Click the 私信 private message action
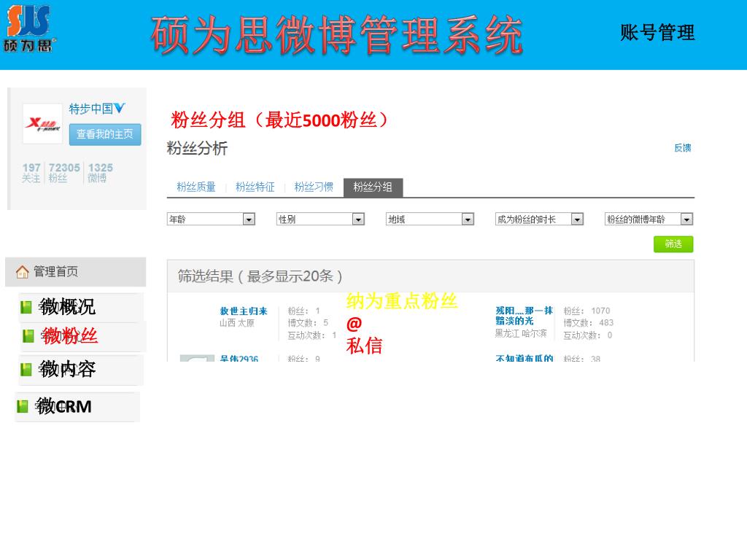The image size is (747, 560). (x=365, y=346)
